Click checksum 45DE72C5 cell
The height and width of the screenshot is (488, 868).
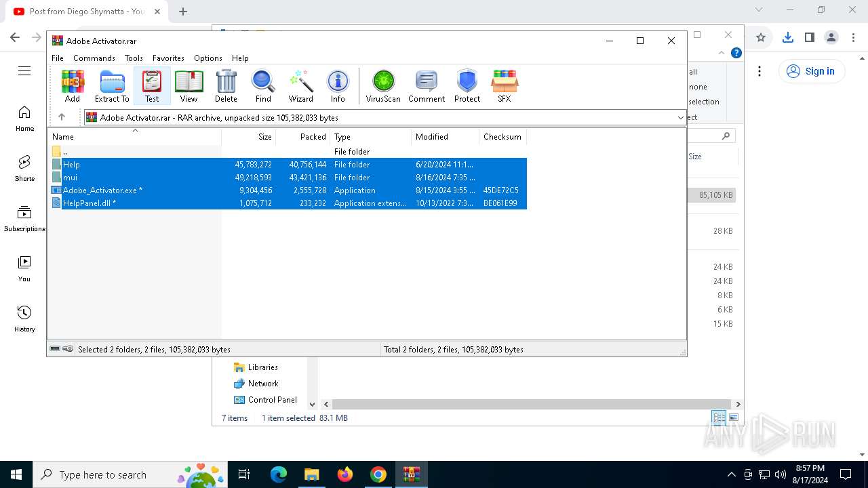pyautogui.click(x=500, y=190)
